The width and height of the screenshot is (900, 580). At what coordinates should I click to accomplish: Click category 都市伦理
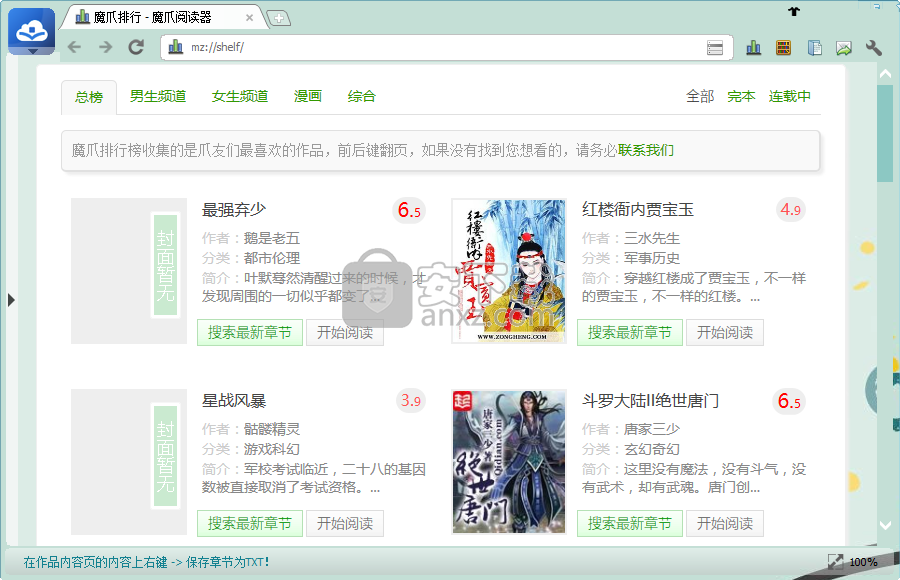(x=271, y=258)
